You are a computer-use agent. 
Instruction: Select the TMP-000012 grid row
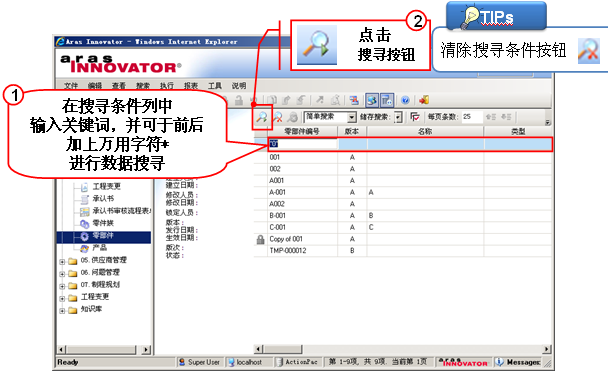click(x=403, y=251)
